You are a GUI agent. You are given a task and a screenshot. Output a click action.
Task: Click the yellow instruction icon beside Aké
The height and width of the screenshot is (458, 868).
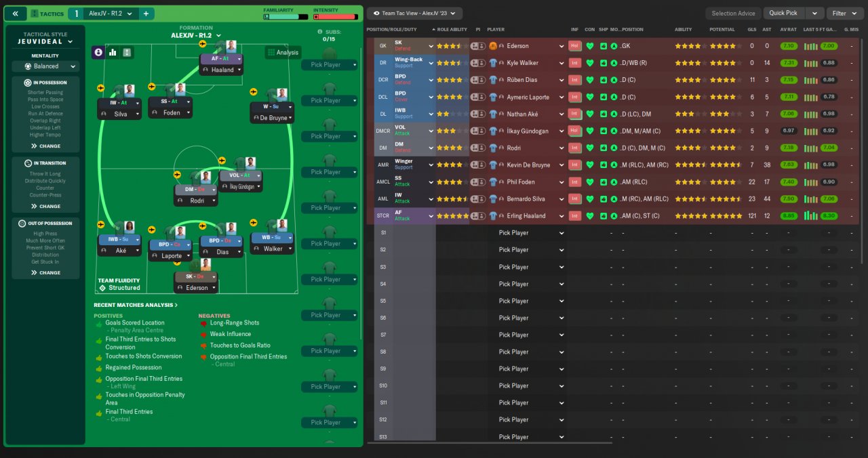[102, 224]
